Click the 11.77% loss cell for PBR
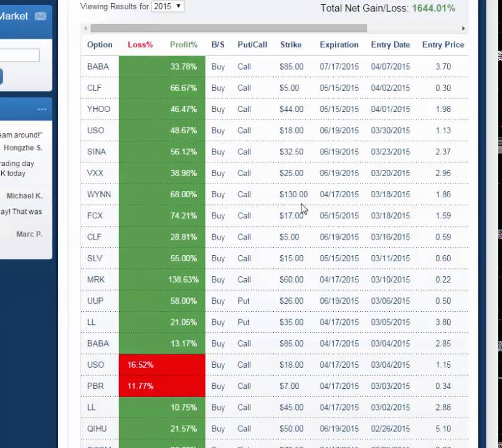Image resolution: width=502 pixels, height=448 pixels. (141, 386)
